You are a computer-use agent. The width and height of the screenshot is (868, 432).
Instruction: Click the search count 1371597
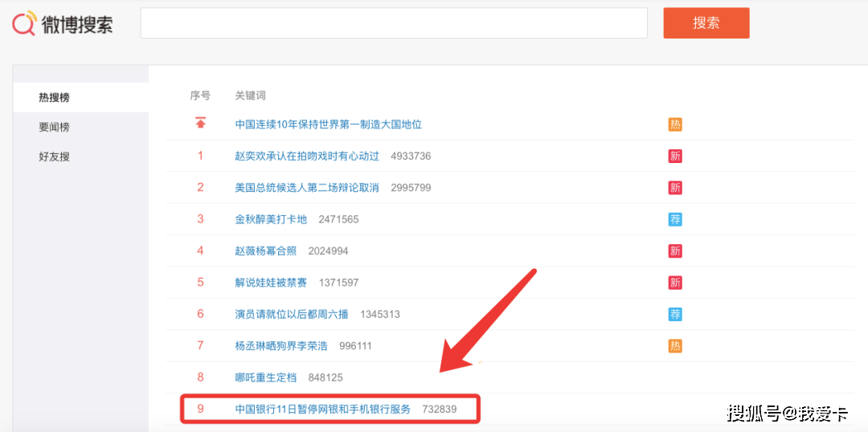coord(339,283)
